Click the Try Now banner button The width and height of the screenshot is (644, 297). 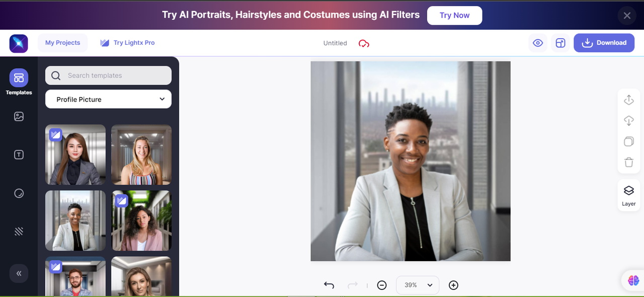click(454, 15)
